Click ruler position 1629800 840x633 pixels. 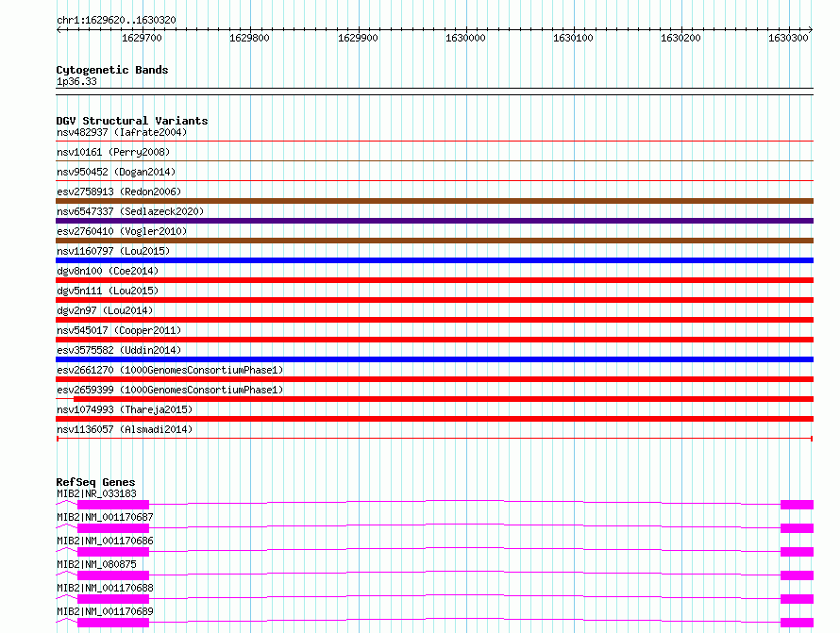click(x=250, y=38)
